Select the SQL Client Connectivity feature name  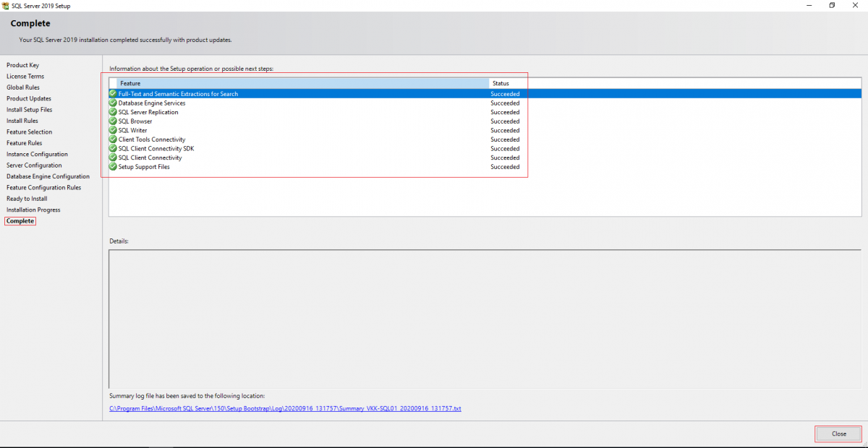click(150, 158)
